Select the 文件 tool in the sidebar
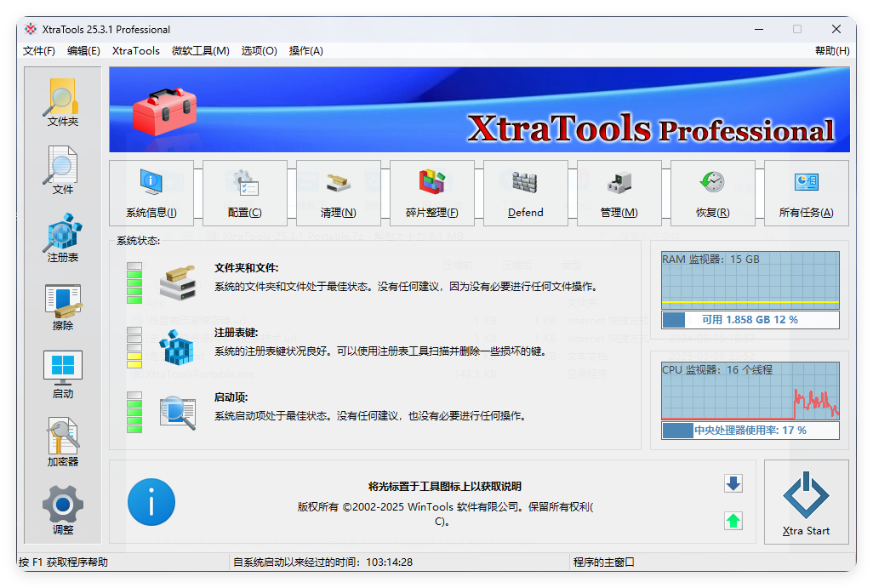Image resolution: width=873 pixels, height=588 pixels. pyautogui.click(x=60, y=168)
